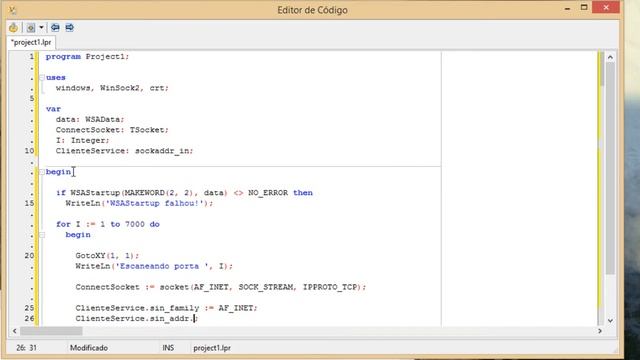
Task: Collapse the main begin block fold marker
Action: [x=42, y=172]
